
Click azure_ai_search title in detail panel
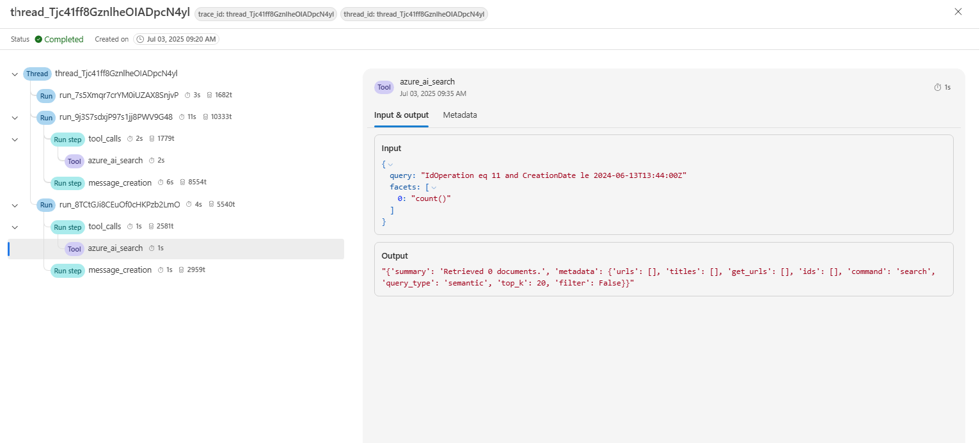(x=427, y=82)
